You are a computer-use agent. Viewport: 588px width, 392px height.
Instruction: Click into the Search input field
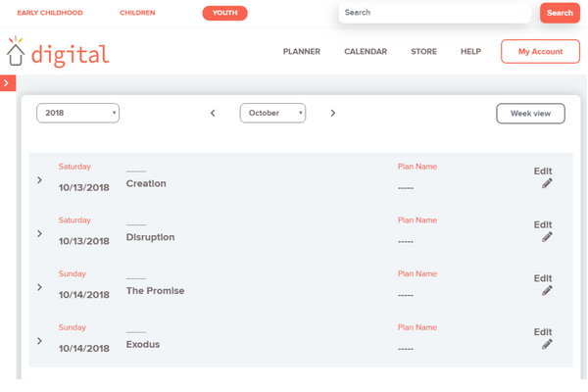tap(435, 13)
